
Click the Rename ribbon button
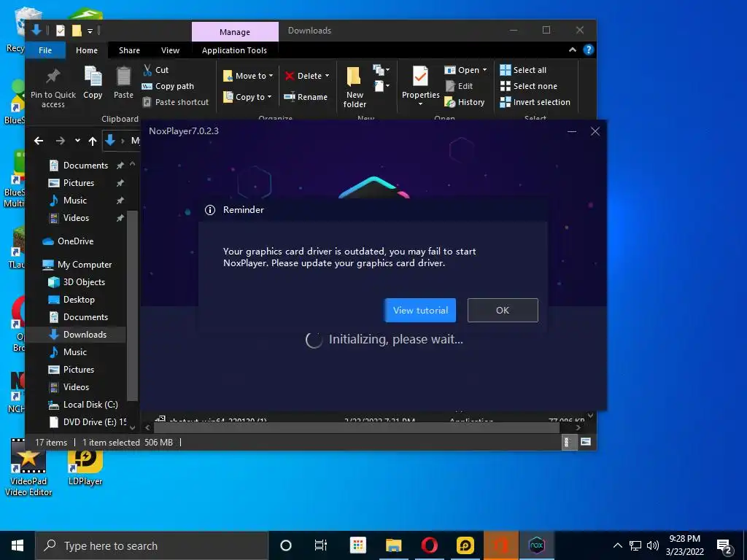coord(306,97)
